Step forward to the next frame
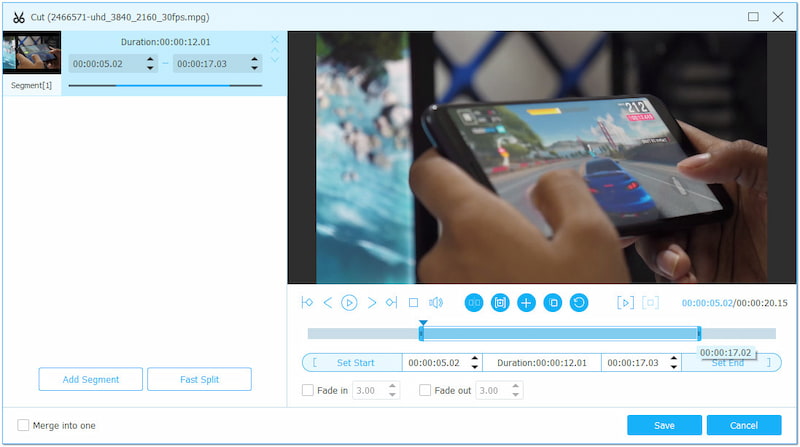800x447 pixels. (372, 302)
